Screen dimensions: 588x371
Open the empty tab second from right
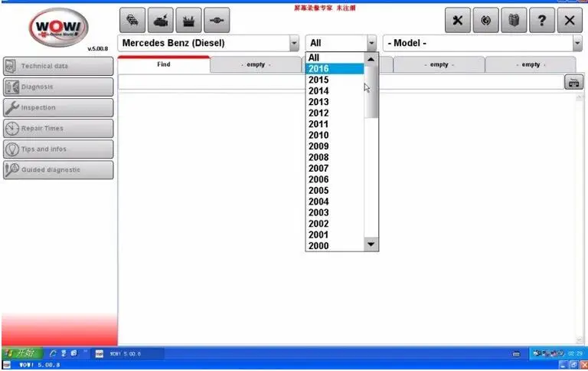(x=439, y=64)
